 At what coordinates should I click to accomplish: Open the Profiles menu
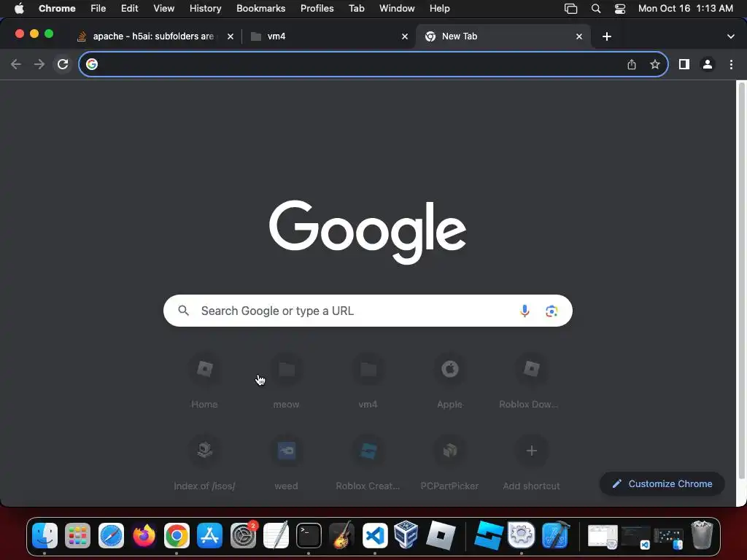coord(317,9)
